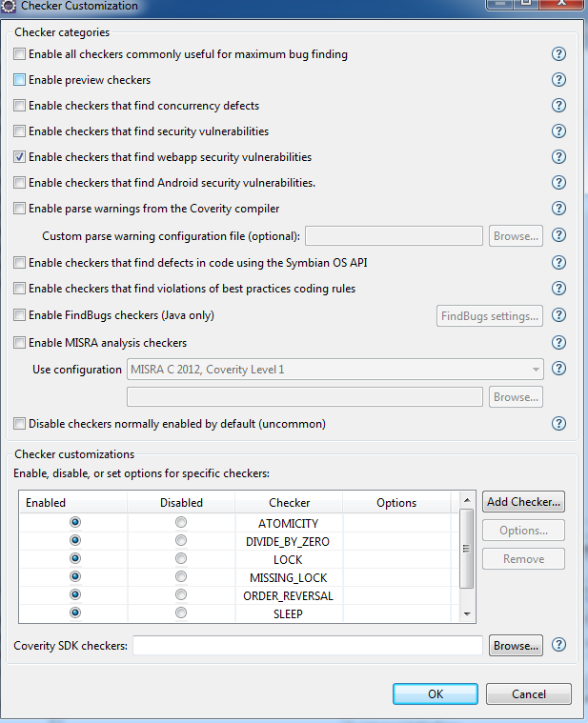This screenshot has height=723, width=588.
Task: Open help for MISRA analysis checkers
Action: [x=559, y=343]
